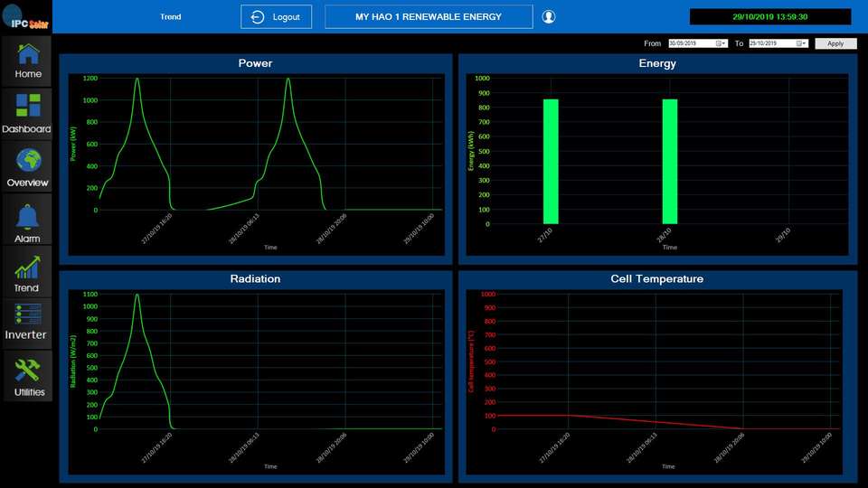
Task: Click the date and time display
Action: coord(770,17)
